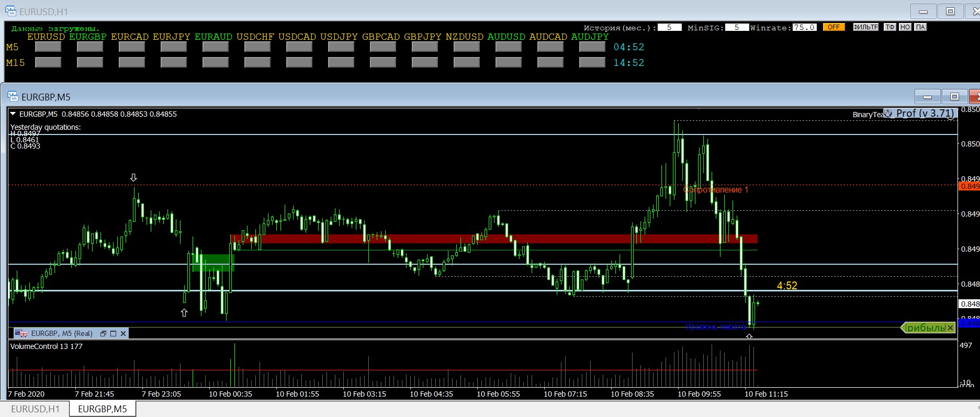
Task: Click the EURUSD M5 signal box
Action: (x=48, y=47)
